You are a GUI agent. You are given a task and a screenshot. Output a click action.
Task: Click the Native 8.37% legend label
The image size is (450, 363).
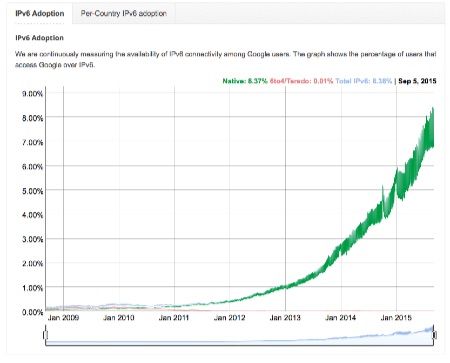[x=245, y=81]
